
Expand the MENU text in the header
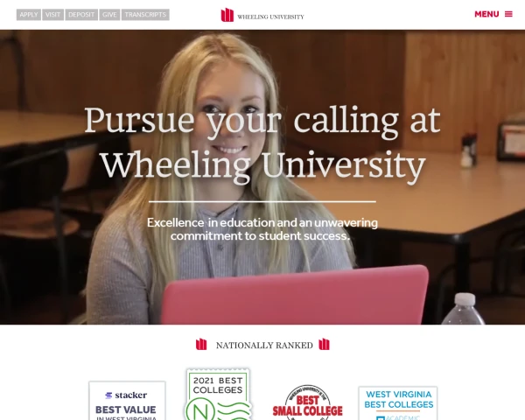[486, 14]
